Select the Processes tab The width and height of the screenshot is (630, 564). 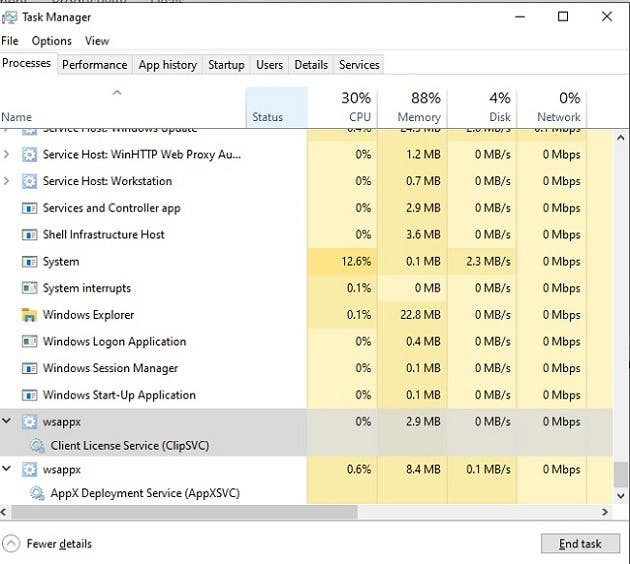(27, 63)
